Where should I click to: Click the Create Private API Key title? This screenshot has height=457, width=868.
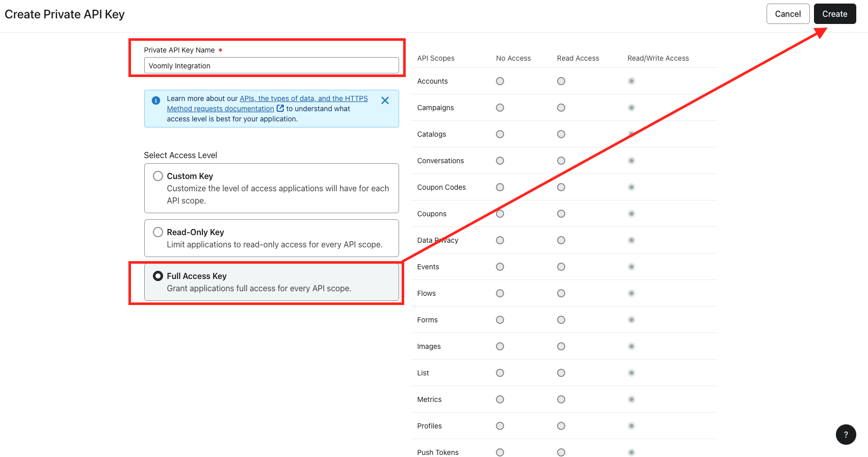pos(65,14)
